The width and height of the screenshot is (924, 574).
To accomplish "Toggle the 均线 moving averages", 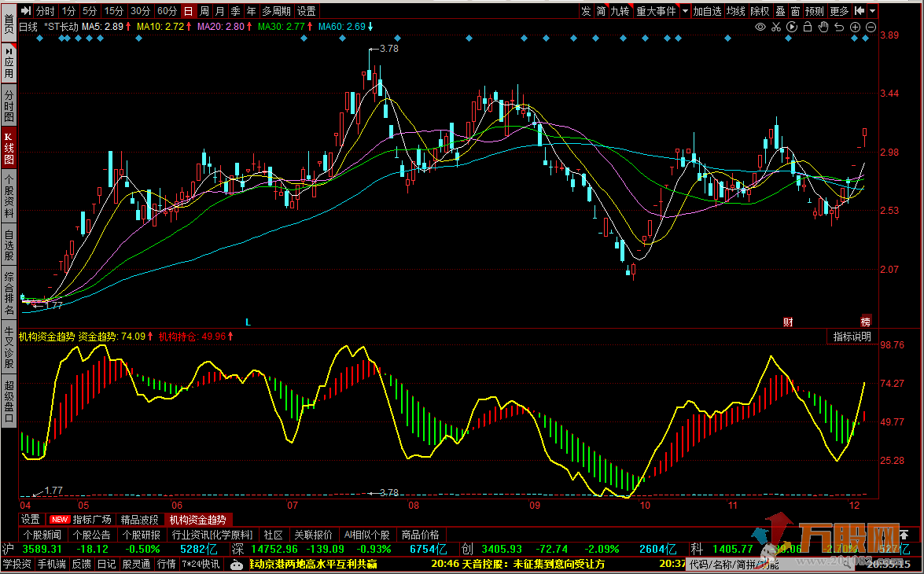I will coord(736,10).
